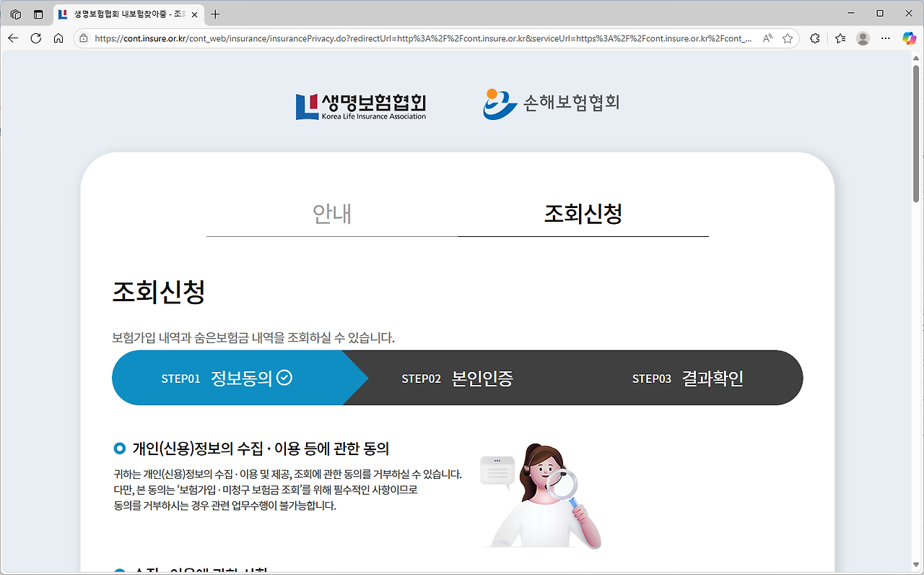View site information via the lock icon
Viewport: 924px width, 575px height.
tap(84, 38)
